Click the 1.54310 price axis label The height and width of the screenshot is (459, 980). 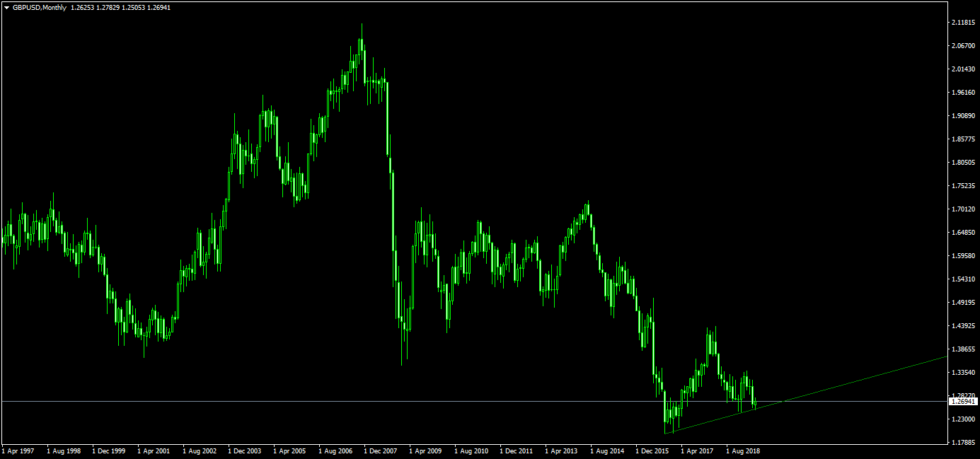963,279
